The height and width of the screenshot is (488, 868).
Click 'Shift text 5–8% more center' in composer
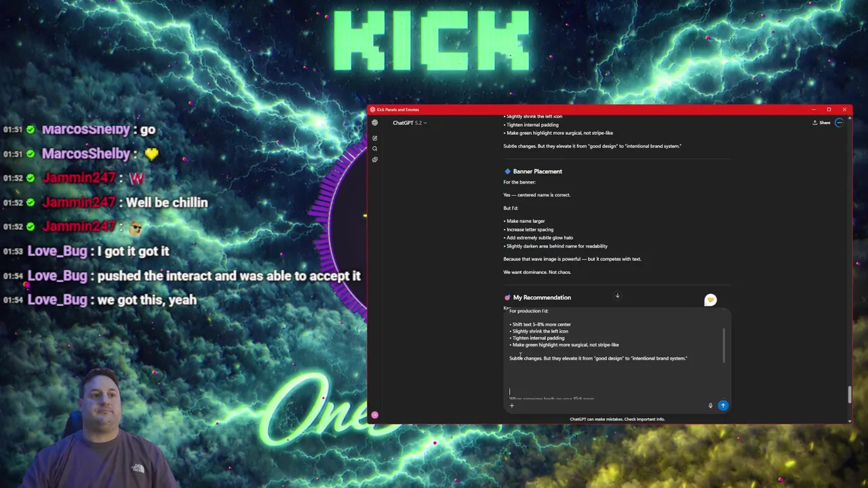pyautogui.click(x=540, y=325)
